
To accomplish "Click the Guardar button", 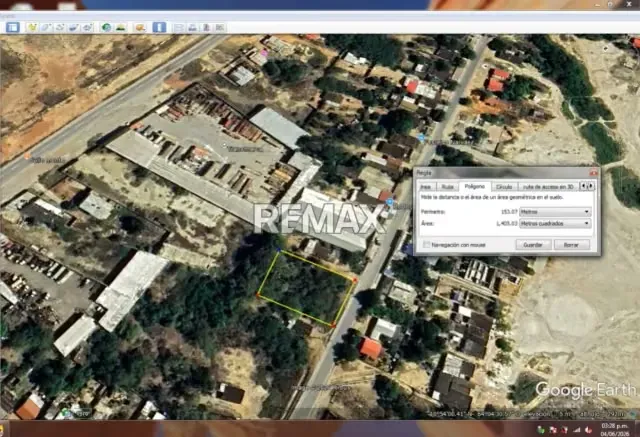I will click(x=533, y=245).
